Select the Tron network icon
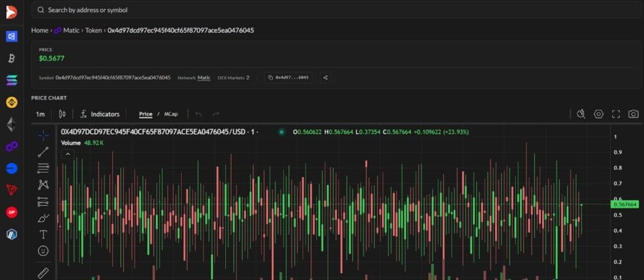The image size is (644, 280). (x=11, y=190)
